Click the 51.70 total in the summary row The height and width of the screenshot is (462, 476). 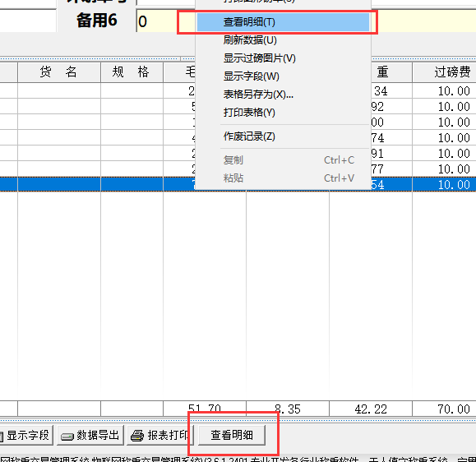coord(205,409)
